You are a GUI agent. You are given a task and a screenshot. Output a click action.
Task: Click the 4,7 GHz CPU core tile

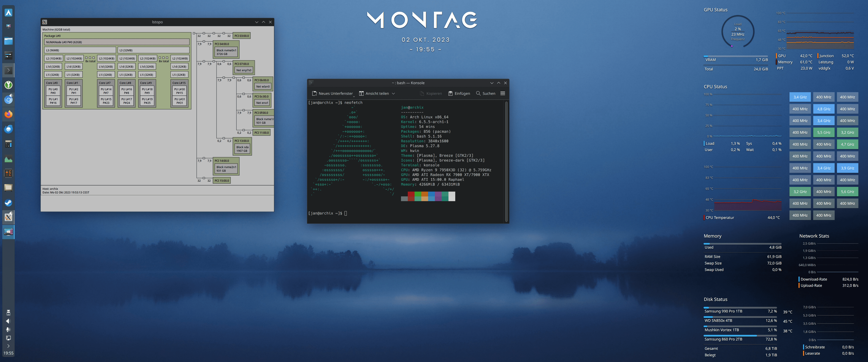pyautogui.click(x=847, y=144)
